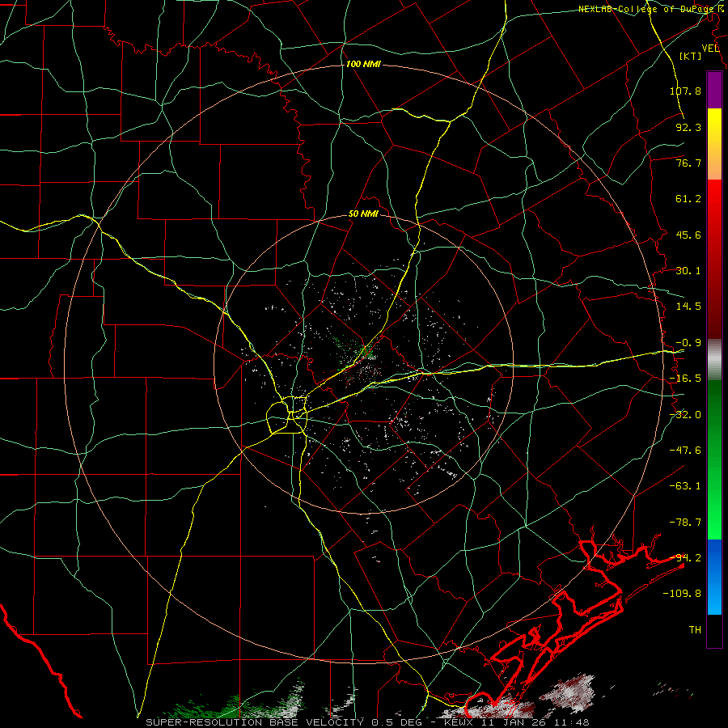Select the -32.0 legend value

coord(685,415)
